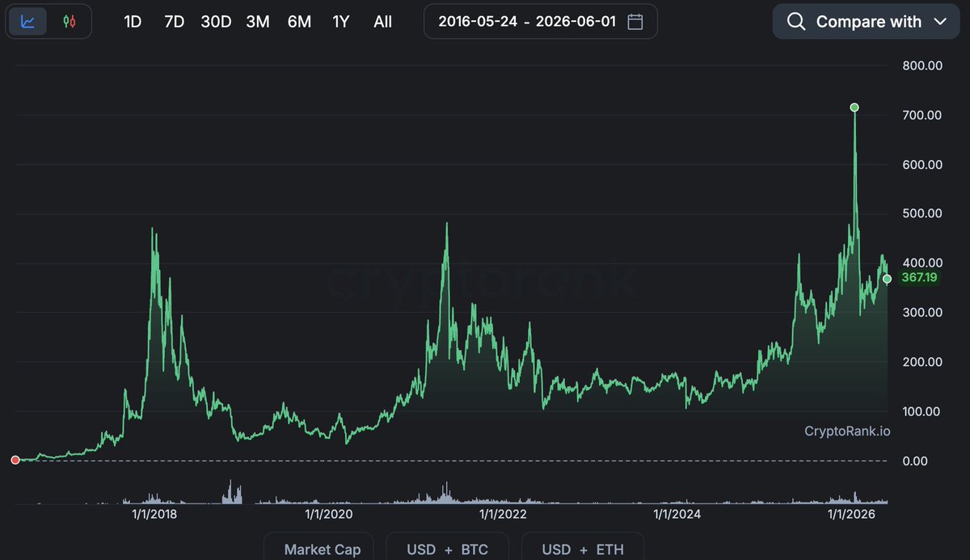Click the all-time-high marker near 700

click(x=854, y=107)
